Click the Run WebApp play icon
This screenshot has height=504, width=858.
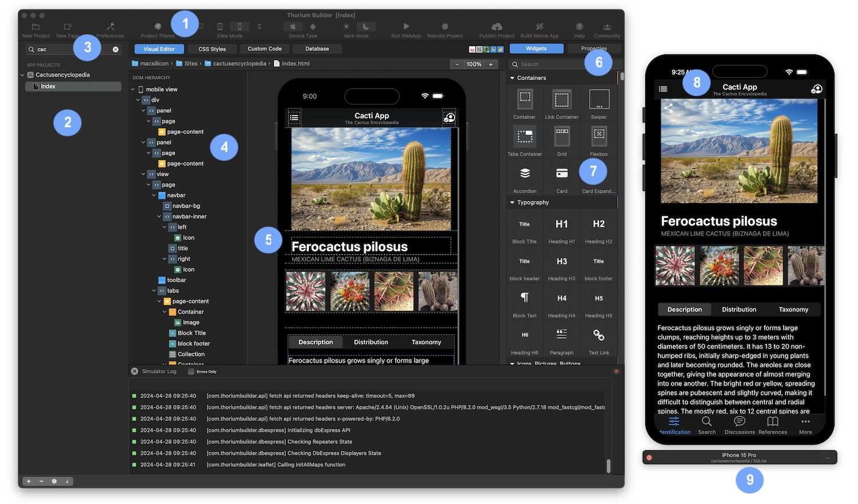point(406,26)
